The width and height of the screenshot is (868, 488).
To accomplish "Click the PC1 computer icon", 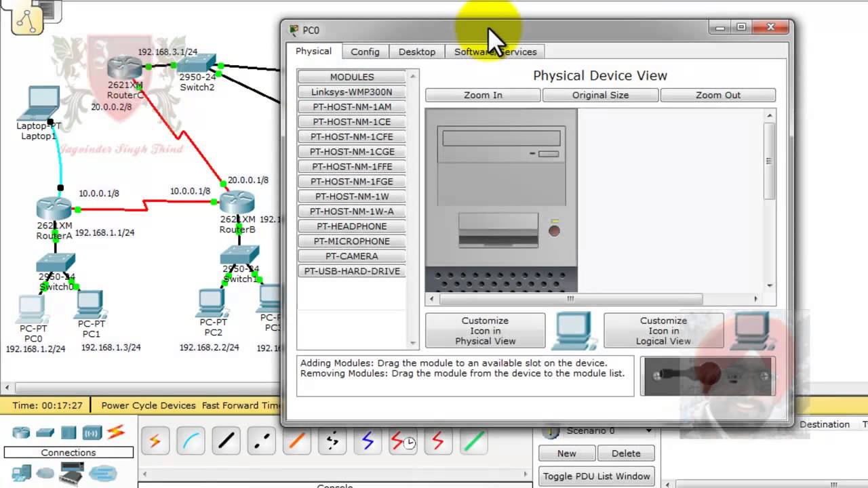I will click(x=90, y=304).
